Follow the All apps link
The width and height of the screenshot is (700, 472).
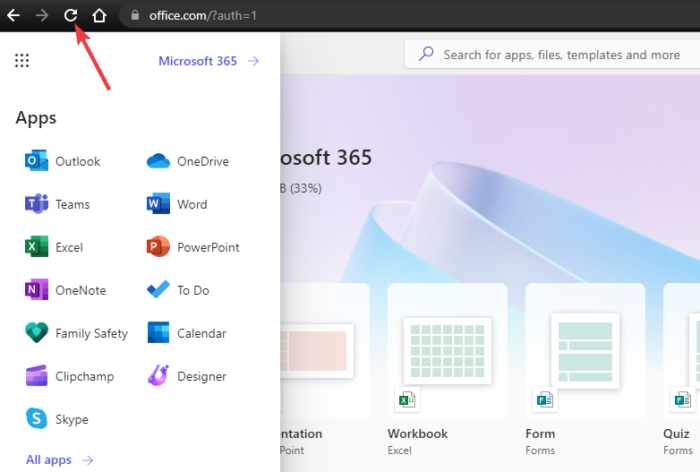click(59, 459)
